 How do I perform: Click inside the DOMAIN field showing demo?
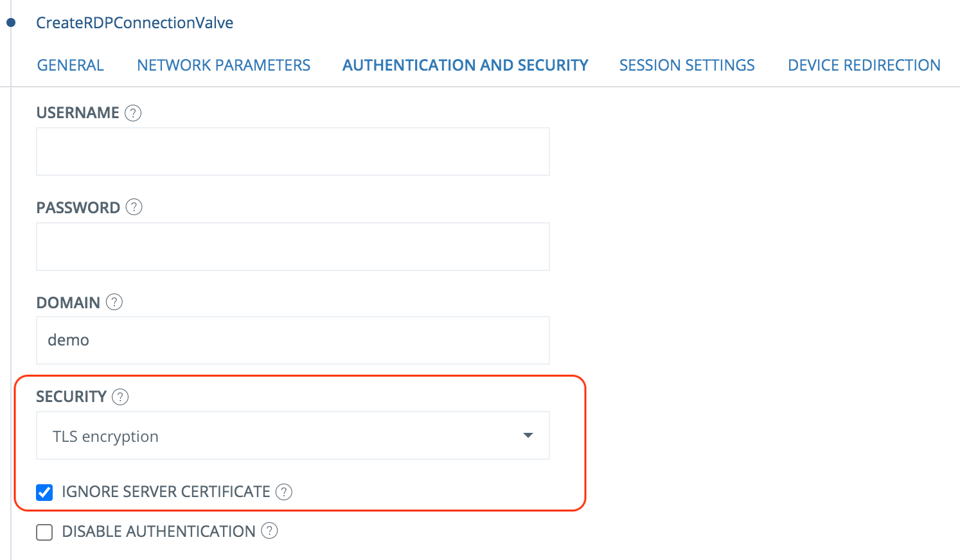click(292, 340)
